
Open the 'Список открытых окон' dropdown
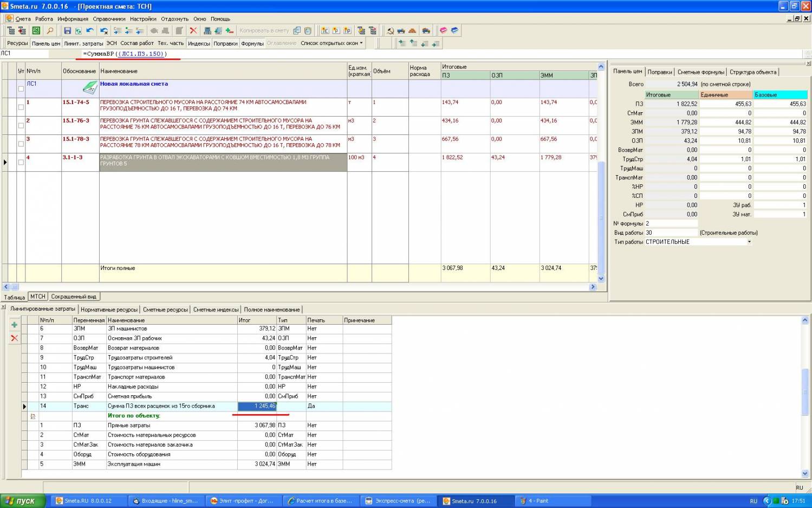tap(332, 43)
